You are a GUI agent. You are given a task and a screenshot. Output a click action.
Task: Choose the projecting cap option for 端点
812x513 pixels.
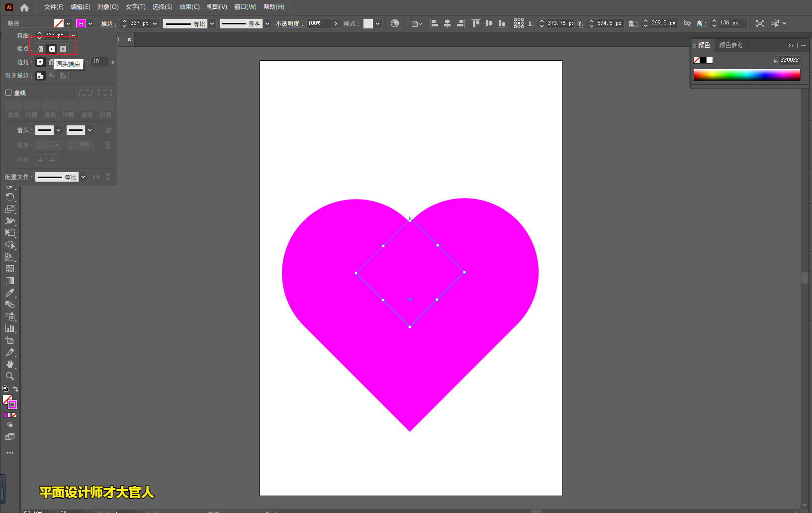click(x=63, y=49)
